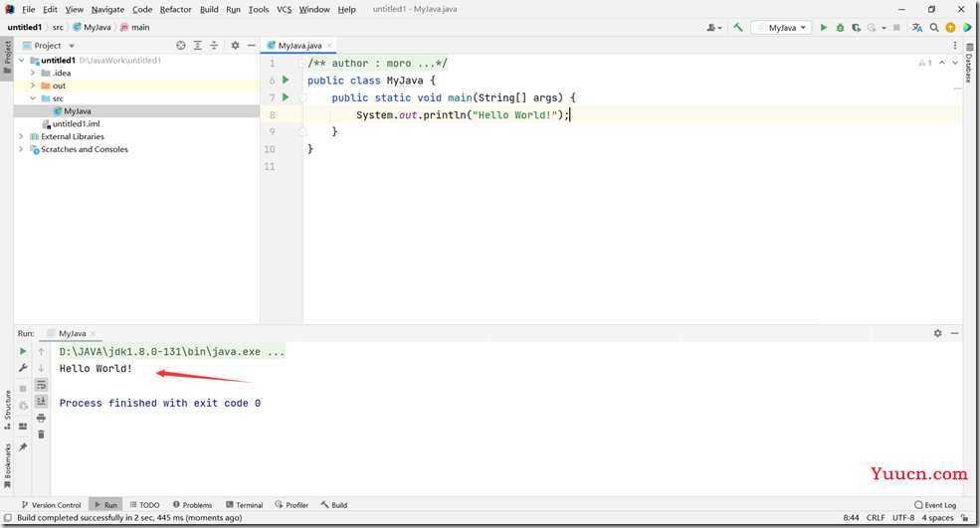Viewport: 980px width, 528px height.
Task: Print the Run console output
Action: tap(41, 418)
